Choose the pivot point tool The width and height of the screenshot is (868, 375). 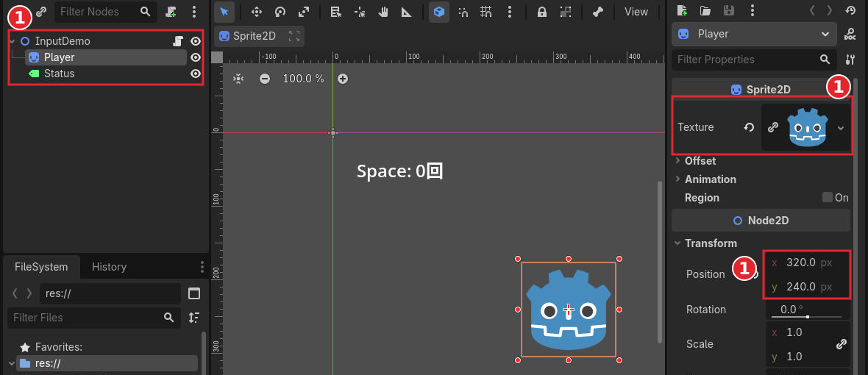tap(360, 12)
